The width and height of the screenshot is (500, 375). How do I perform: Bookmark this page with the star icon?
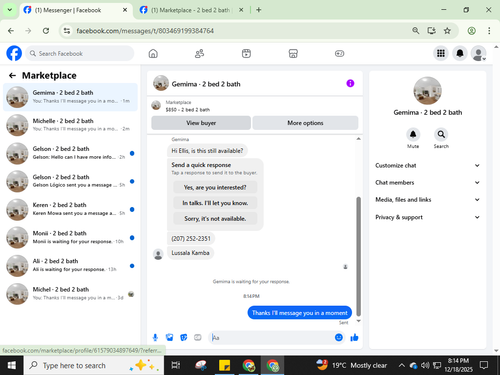click(447, 31)
